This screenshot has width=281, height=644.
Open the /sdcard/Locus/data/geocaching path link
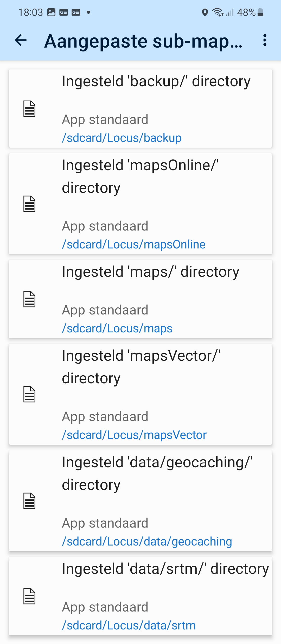click(147, 541)
